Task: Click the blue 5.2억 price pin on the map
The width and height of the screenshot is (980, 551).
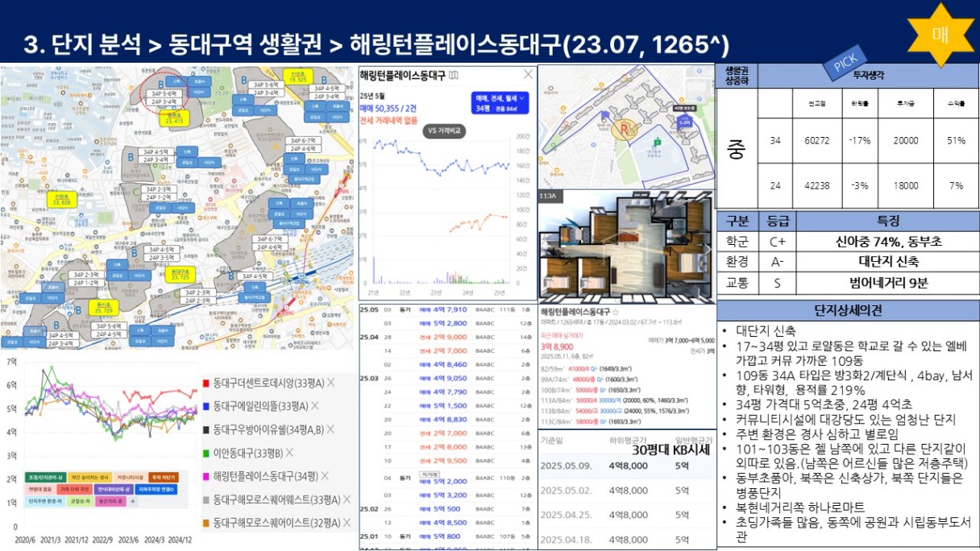Action: 685,123
